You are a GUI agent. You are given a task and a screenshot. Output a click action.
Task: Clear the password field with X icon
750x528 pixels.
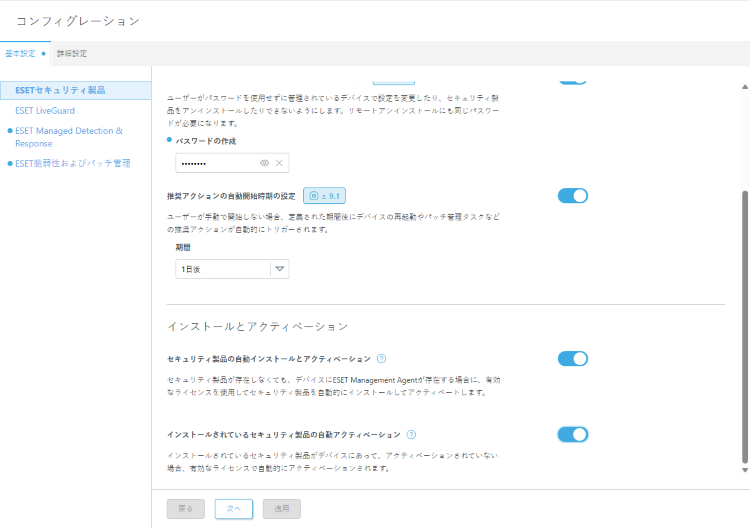279,163
